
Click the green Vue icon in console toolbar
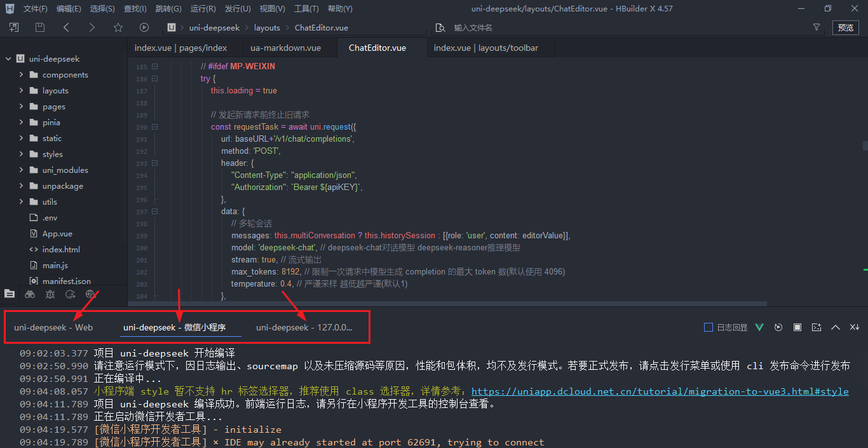pyautogui.click(x=759, y=327)
